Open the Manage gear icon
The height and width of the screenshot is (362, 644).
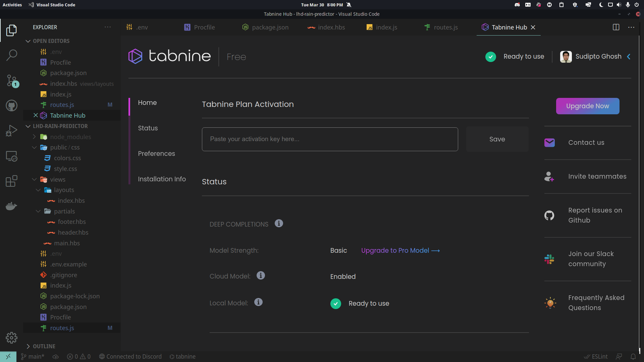pyautogui.click(x=11, y=338)
